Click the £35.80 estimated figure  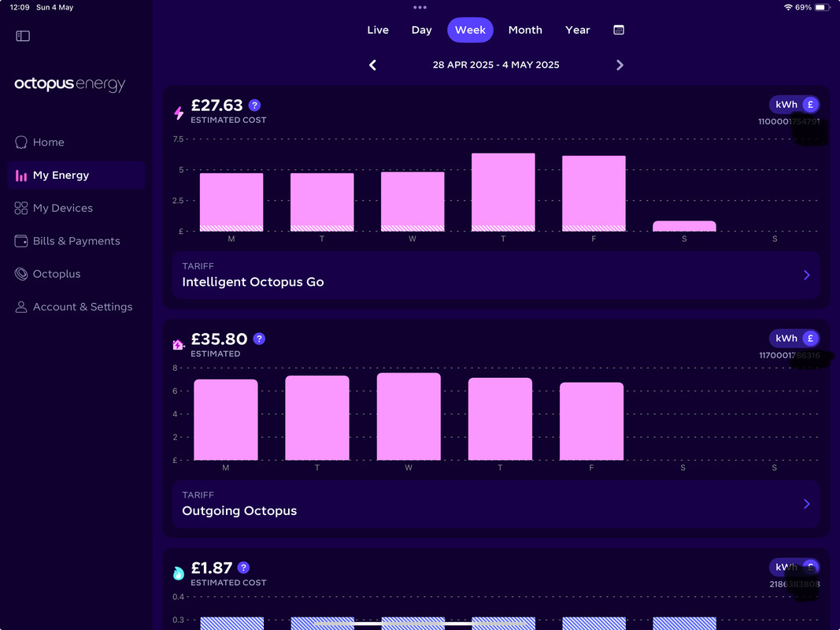click(x=219, y=339)
